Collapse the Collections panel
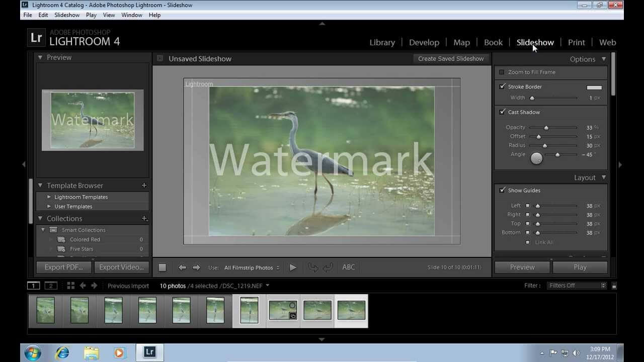Viewport: 644px width, 362px height. 40,219
